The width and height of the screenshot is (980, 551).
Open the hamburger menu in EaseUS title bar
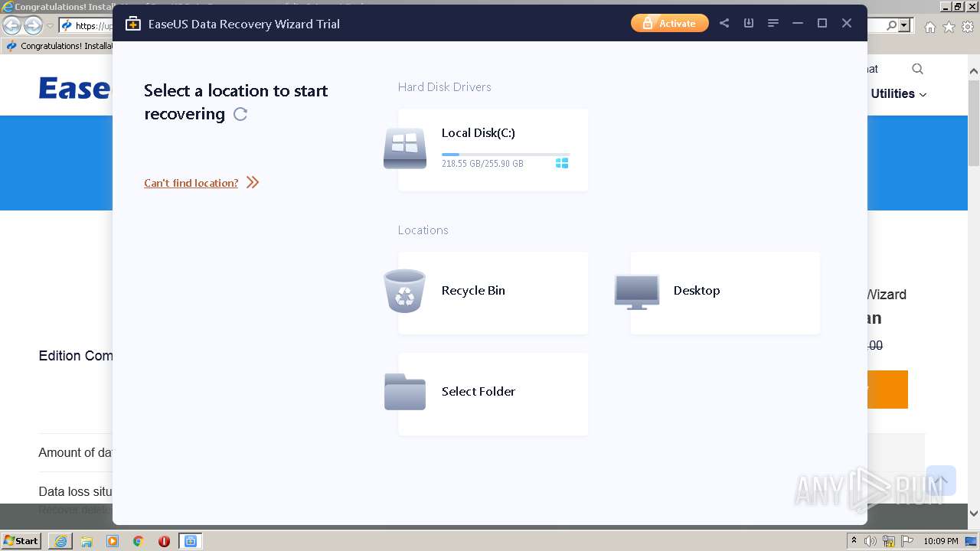pos(773,24)
